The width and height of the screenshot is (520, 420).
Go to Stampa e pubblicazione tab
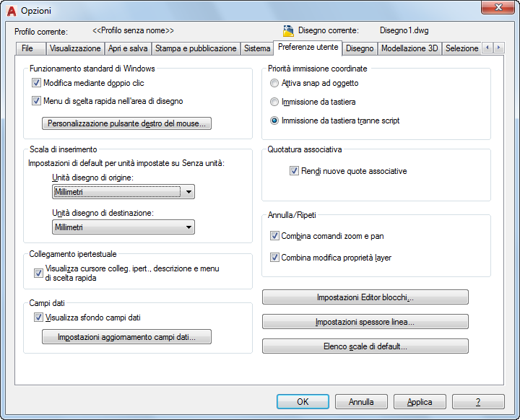pyautogui.click(x=196, y=48)
